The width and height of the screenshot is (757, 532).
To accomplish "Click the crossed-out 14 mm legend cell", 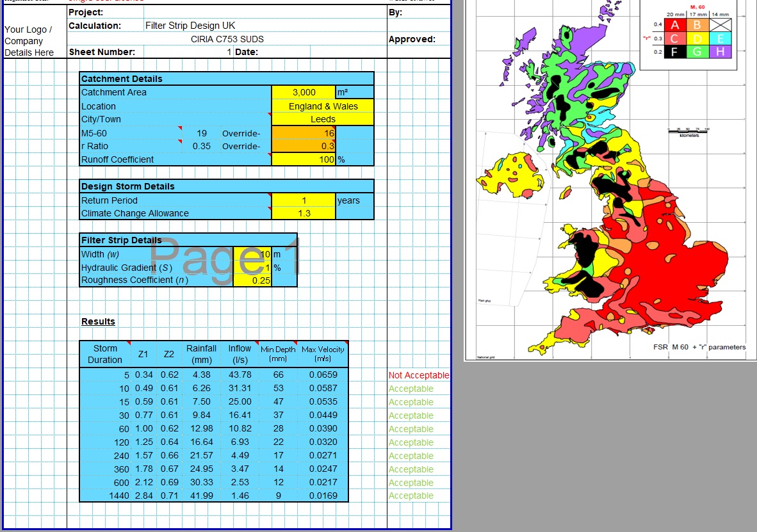I will coord(720,24).
